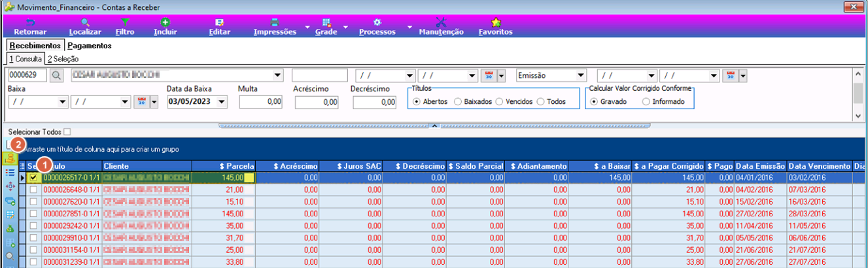Expand the Processos dropdown arrow
This screenshot has width=868, height=268.
(x=409, y=27)
